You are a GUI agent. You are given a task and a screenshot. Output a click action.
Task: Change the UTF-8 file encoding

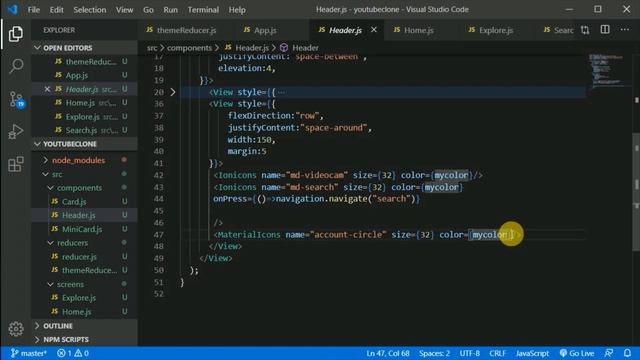469,353
